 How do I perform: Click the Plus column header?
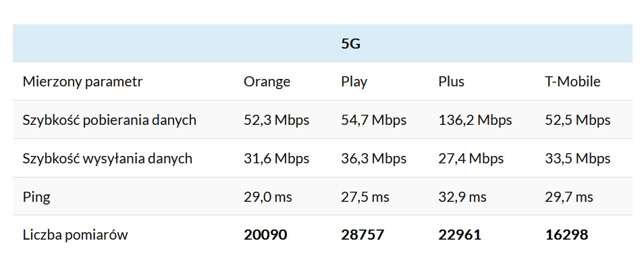pyautogui.click(x=451, y=82)
